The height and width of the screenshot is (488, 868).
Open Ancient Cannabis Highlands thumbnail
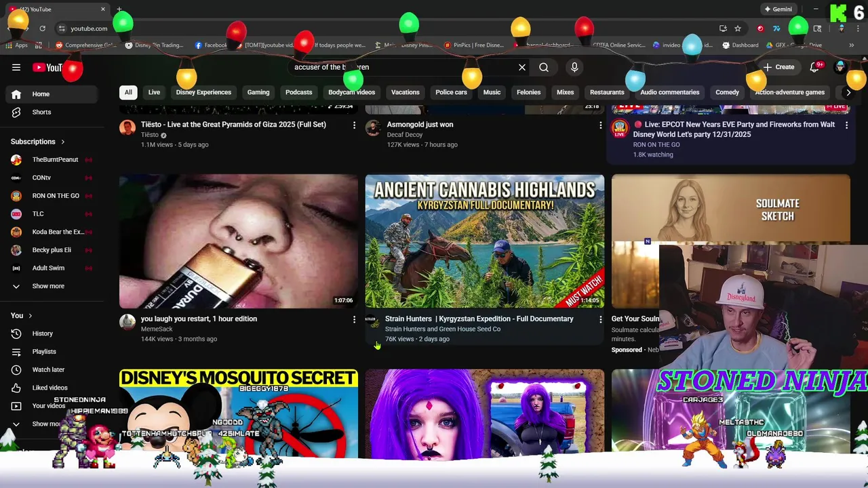pyautogui.click(x=485, y=241)
